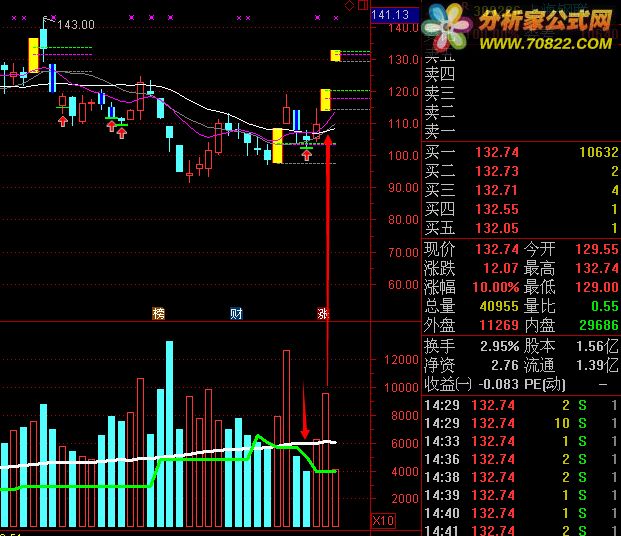Click the 90.00 price axis label
Screen dimensions: 621x536
coord(403,188)
